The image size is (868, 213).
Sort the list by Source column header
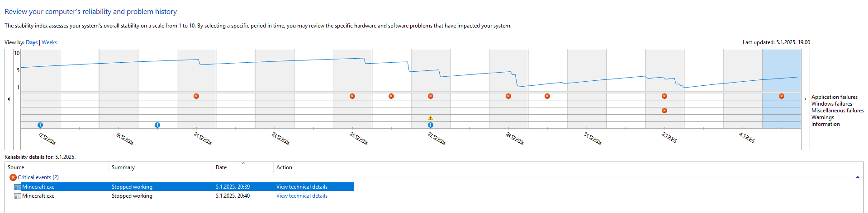coord(16,167)
